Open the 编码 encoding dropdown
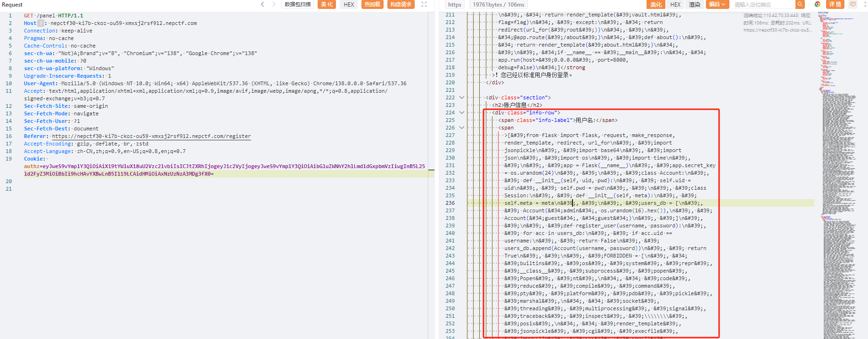 pos(718,4)
